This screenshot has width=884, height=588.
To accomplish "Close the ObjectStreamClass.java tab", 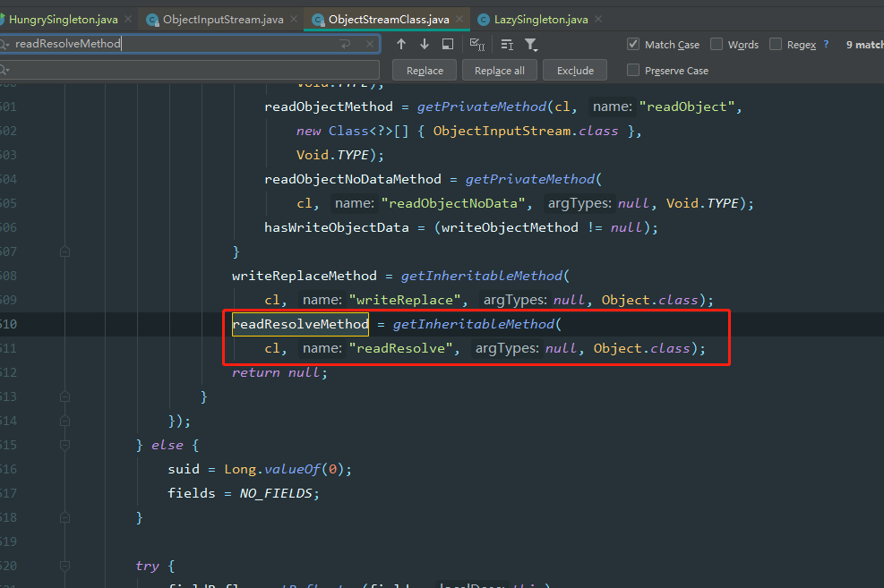I will tap(459, 19).
